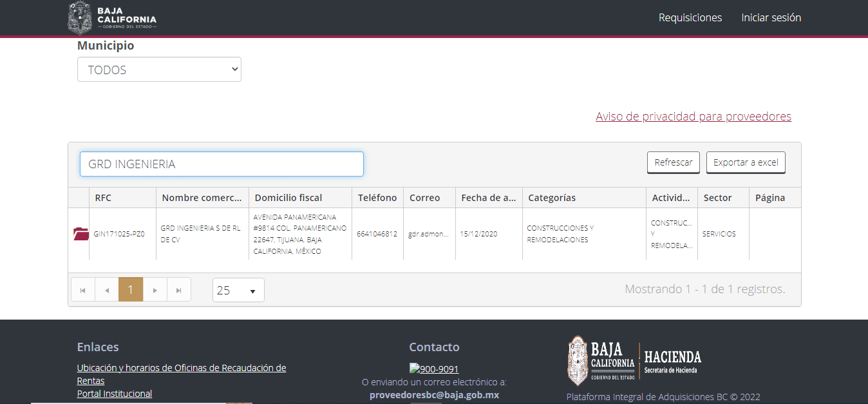Open Iniciar sesión in the top navigation
This screenshot has height=404, width=868.
[x=771, y=17]
